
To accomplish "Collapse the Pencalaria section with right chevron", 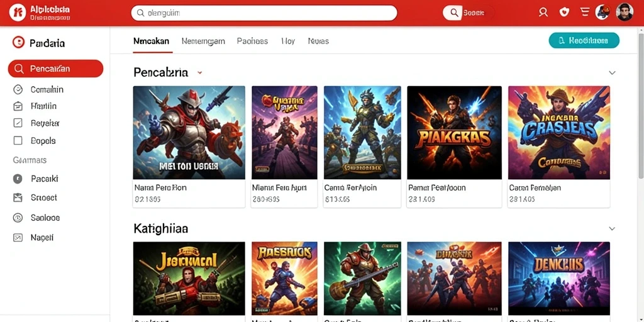I will point(612,73).
